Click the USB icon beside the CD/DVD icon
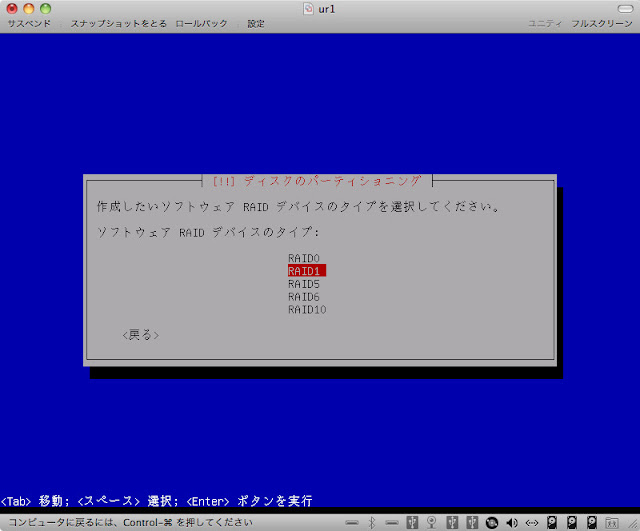Screen dimensions: 640x531 pos(472,522)
